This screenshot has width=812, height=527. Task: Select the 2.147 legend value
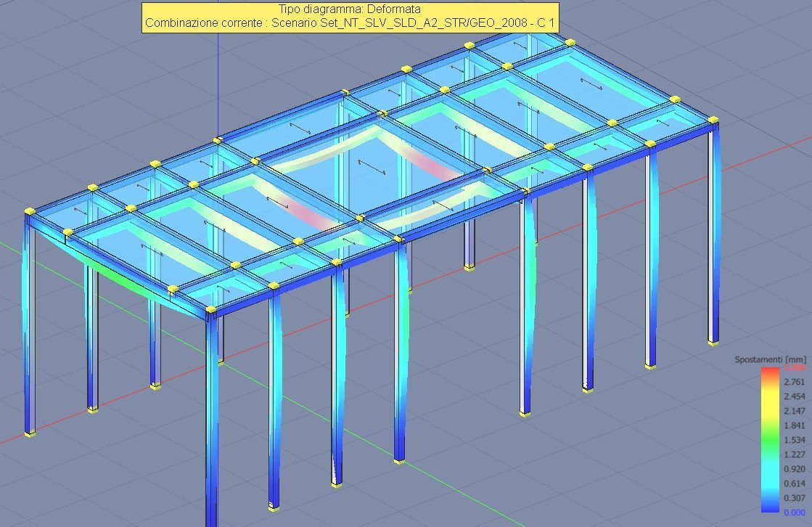tap(795, 411)
